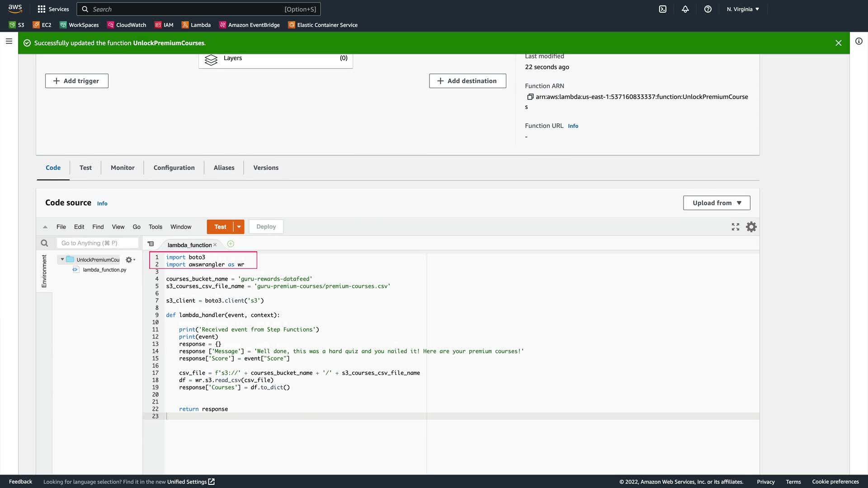Open the Upload from dropdown
The height and width of the screenshot is (488, 868).
(x=717, y=203)
